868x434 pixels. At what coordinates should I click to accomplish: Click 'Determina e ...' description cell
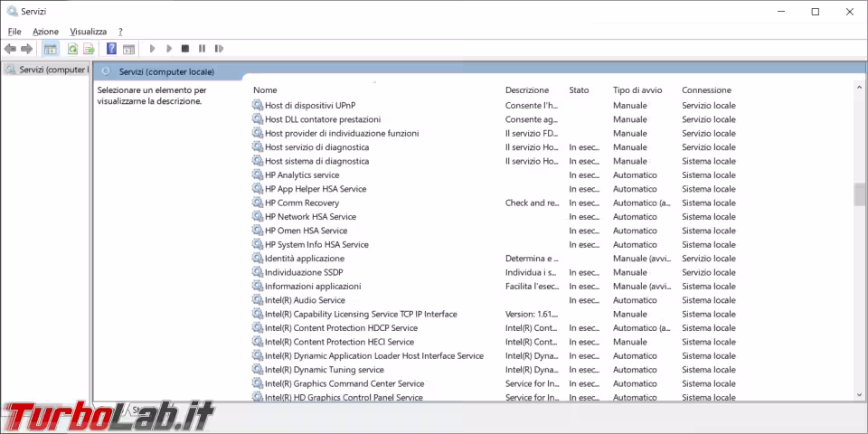pos(533,259)
